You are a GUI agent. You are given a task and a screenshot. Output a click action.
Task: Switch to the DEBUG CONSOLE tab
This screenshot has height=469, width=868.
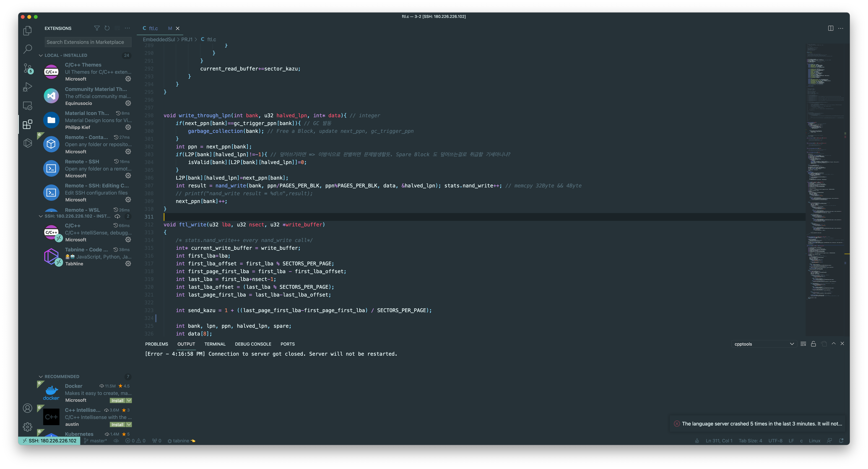click(253, 344)
